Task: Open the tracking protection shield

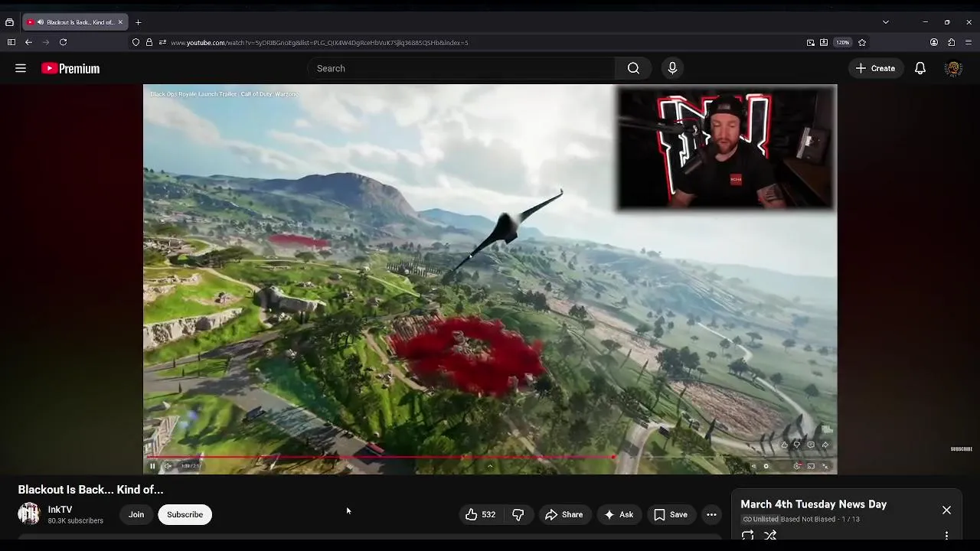Action: (x=136, y=42)
